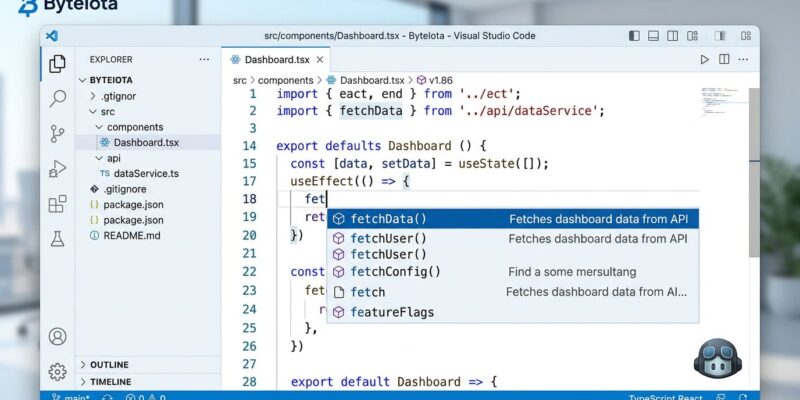The width and height of the screenshot is (800, 400).
Task: Open the Source Control view
Action: [x=58, y=133]
